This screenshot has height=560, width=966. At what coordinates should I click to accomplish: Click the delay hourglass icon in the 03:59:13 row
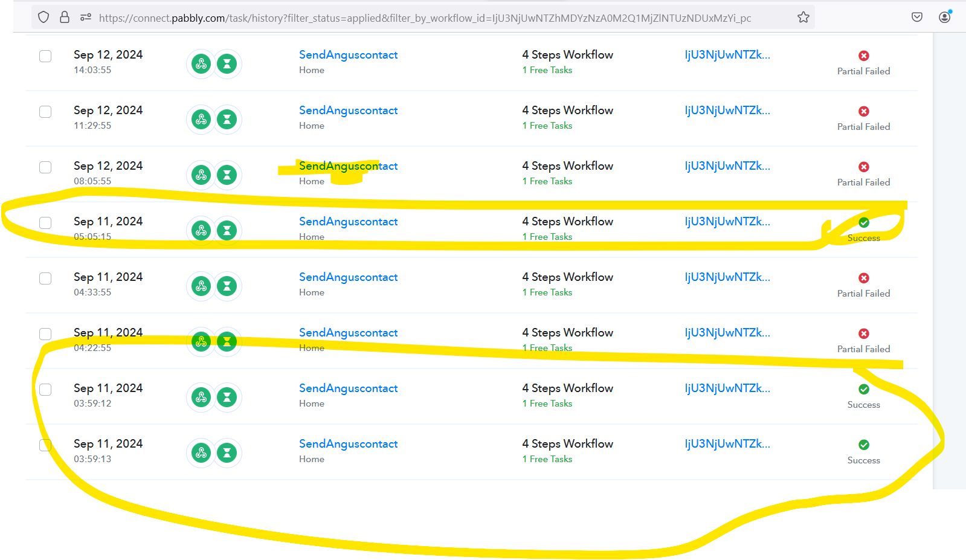[227, 453]
